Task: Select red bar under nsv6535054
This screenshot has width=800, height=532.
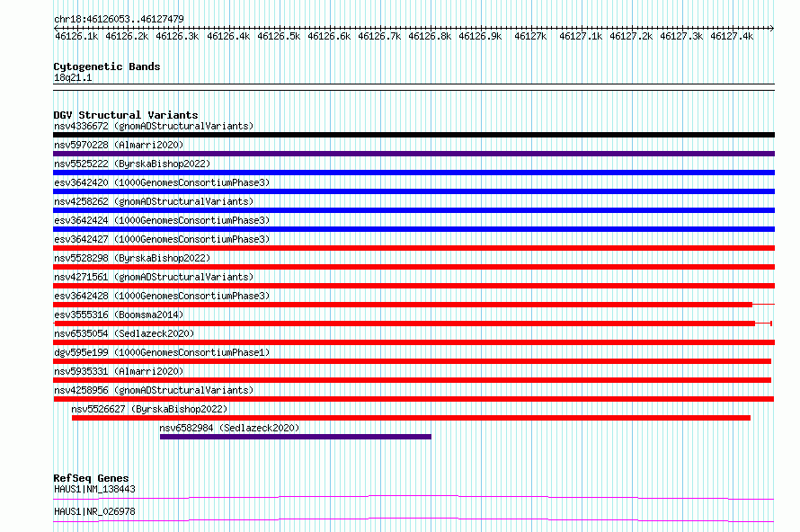Action: (413, 342)
